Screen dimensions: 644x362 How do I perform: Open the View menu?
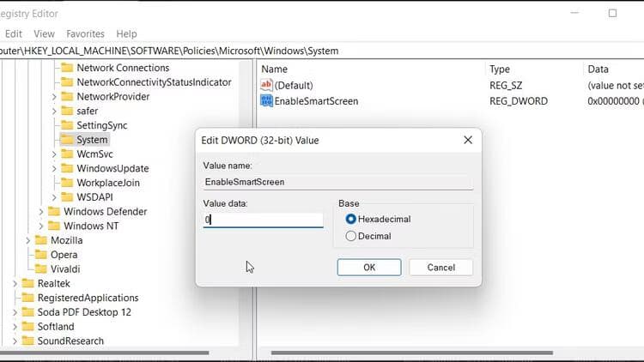[x=44, y=33]
